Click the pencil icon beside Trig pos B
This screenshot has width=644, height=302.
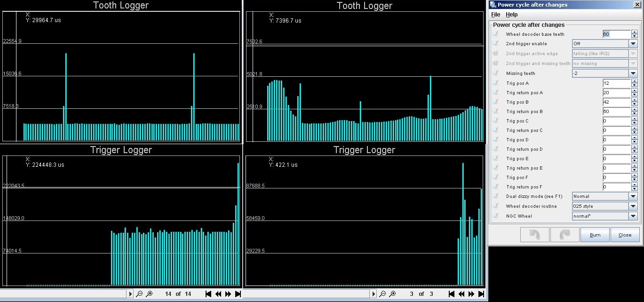495,102
